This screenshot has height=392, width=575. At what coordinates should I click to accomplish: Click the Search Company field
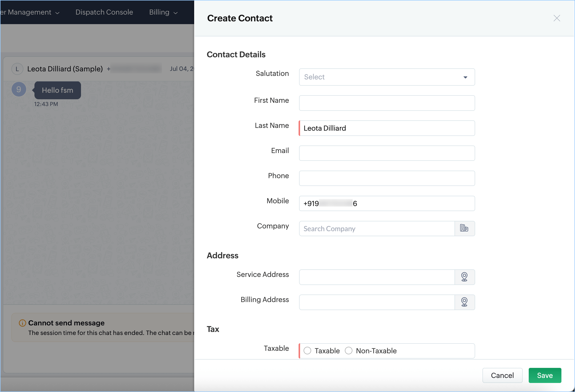377,228
